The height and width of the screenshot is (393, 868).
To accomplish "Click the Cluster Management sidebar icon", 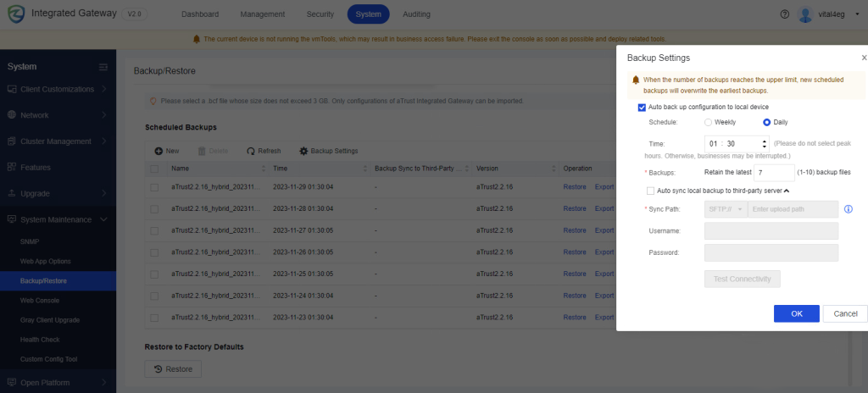I will point(12,141).
